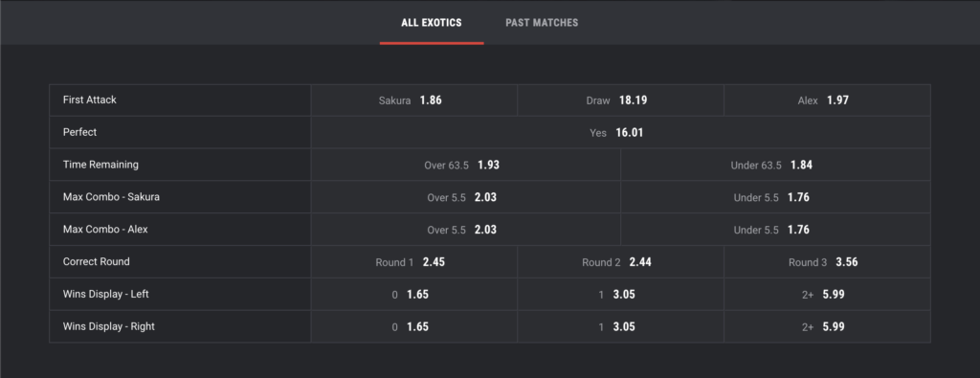Bet Correct Round on Round 1

coord(413,262)
